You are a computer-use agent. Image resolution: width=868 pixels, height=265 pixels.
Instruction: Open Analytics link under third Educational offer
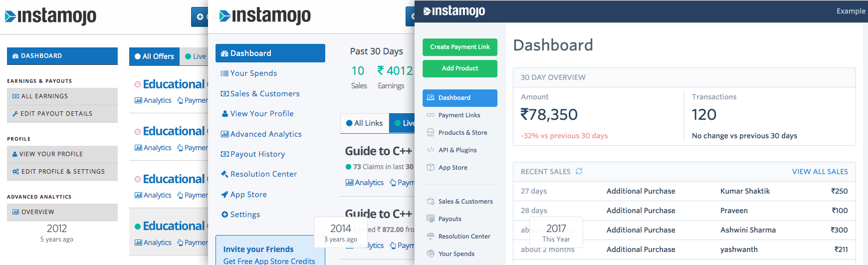153,195
